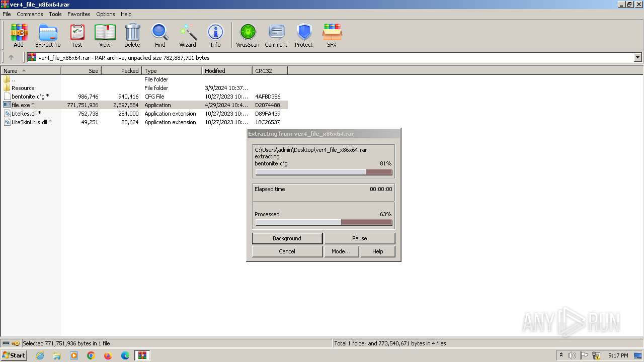Expand the archive path dropdown
The width and height of the screenshot is (644, 362).
coord(638,57)
